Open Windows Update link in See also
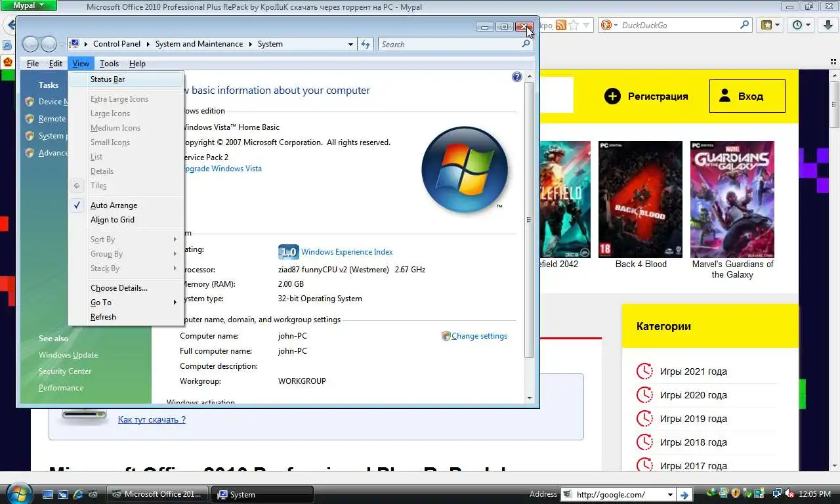The width and height of the screenshot is (840, 504). tap(68, 355)
